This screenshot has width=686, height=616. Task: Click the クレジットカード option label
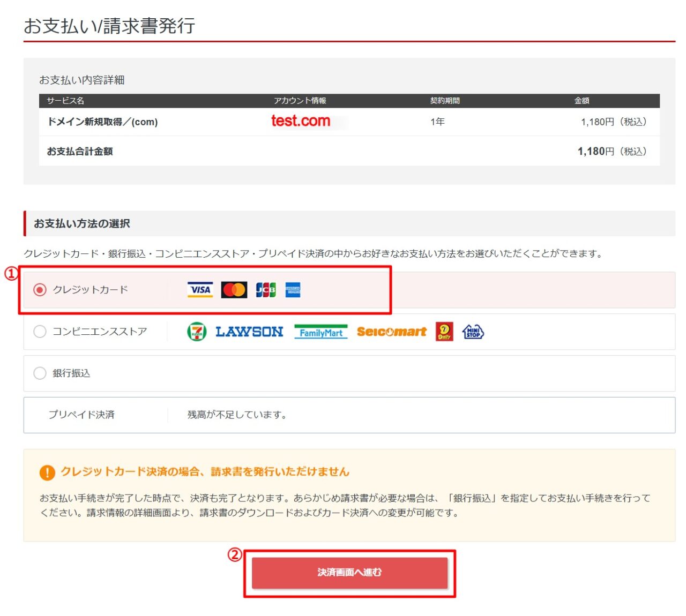click(91, 290)
